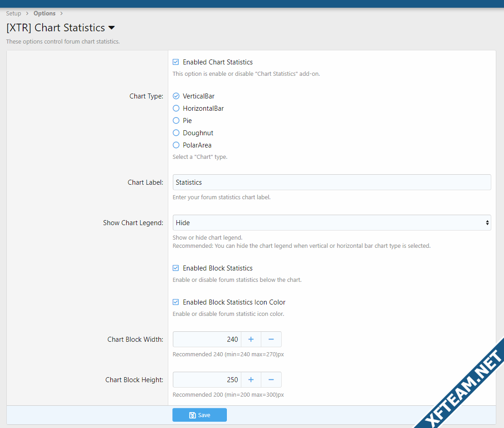Viewport: 504px width, 428px height.
Task: Toggle Enabled Block Statistics Icon Color checkbox
Action: tap(176, 302)
